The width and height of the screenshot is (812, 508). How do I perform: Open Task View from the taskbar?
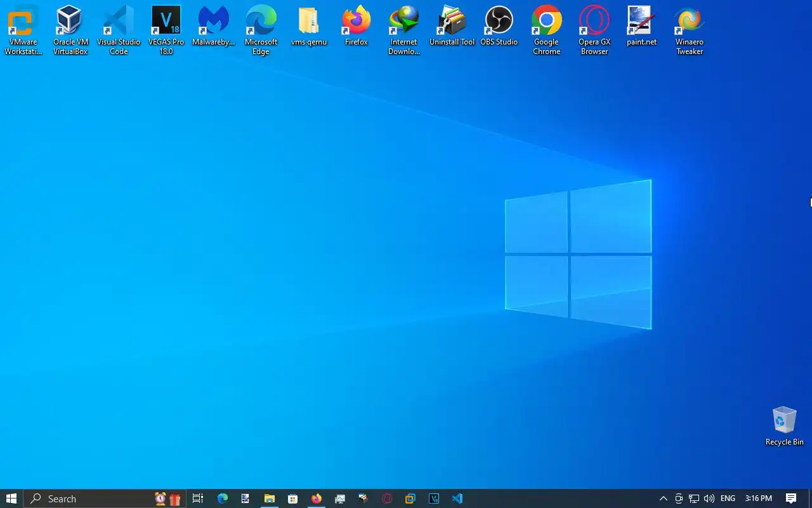pos(198,498)
